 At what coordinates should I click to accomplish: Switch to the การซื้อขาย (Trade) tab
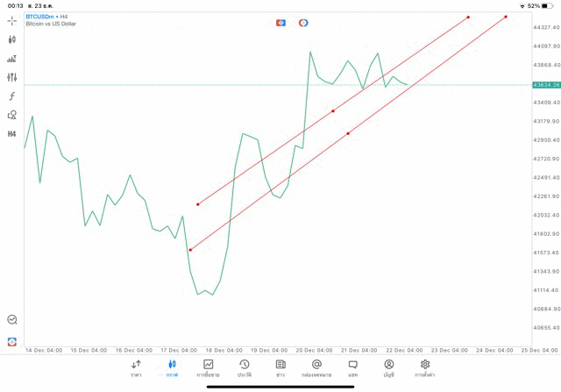point(209,368)
